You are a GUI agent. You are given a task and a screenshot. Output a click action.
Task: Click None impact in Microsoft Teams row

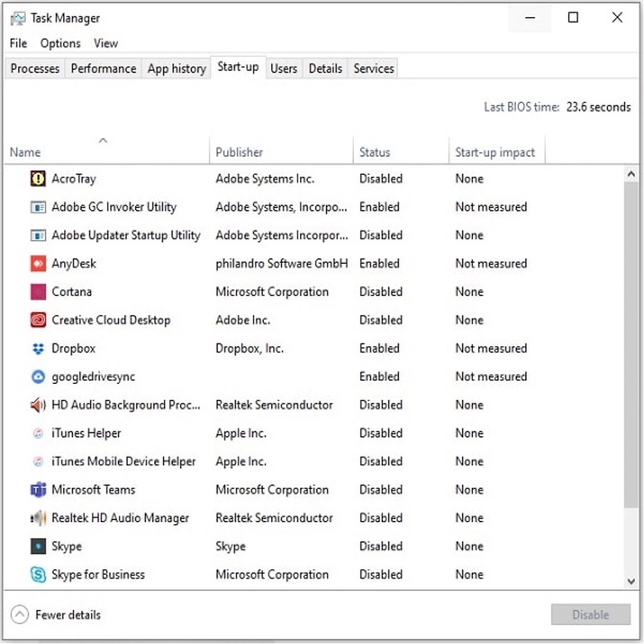point(469,489)
